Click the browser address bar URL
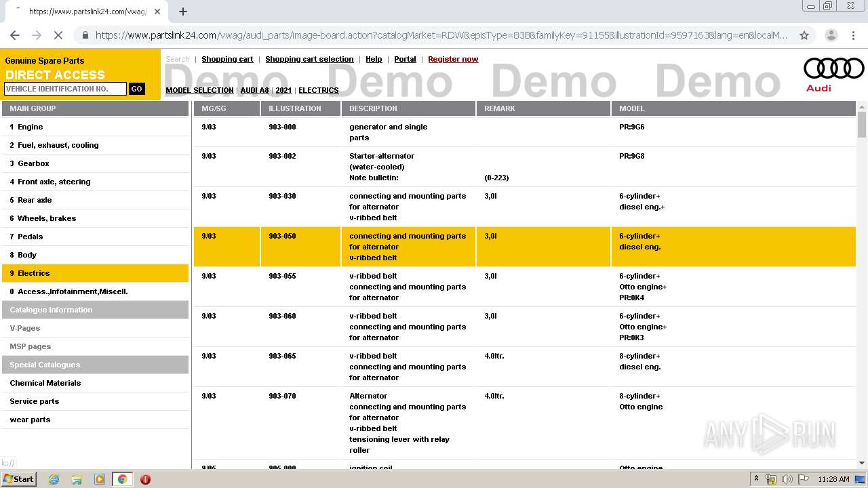Viewport: 868px width, 488px height. tap(441, 35)
